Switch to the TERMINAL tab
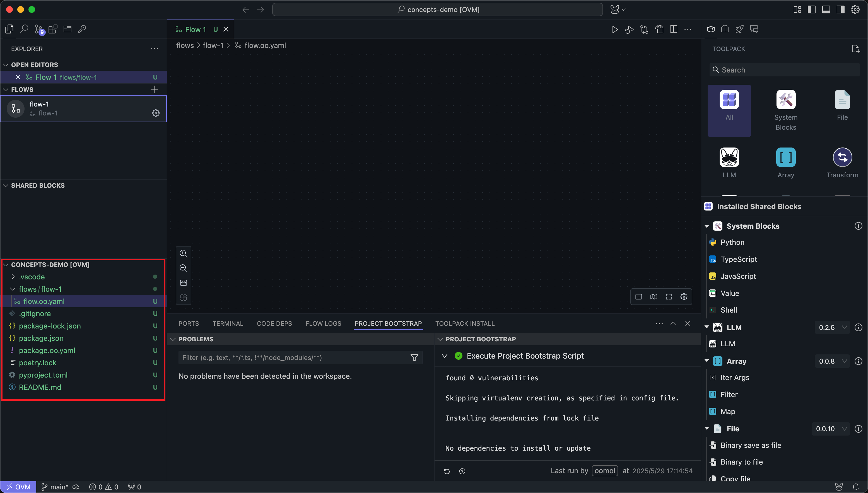The width and height of the screenshot is (868, 493). [228, 323]
